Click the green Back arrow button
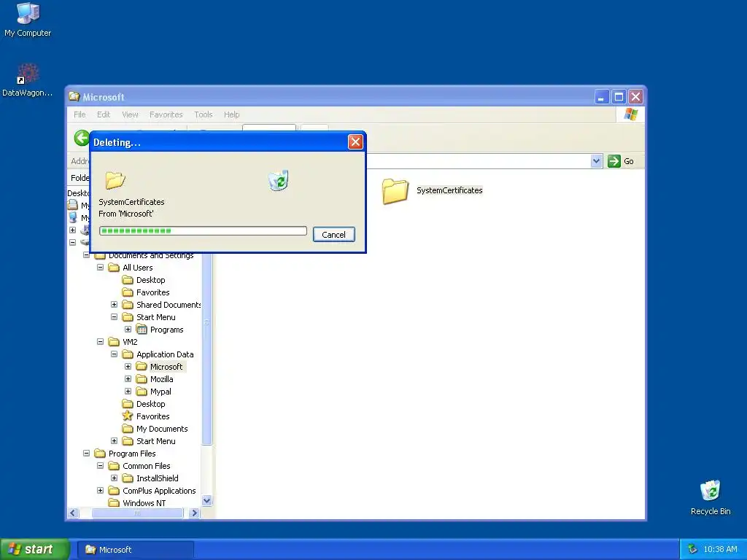This screenshot has height=560, width=747. [82, 139]
